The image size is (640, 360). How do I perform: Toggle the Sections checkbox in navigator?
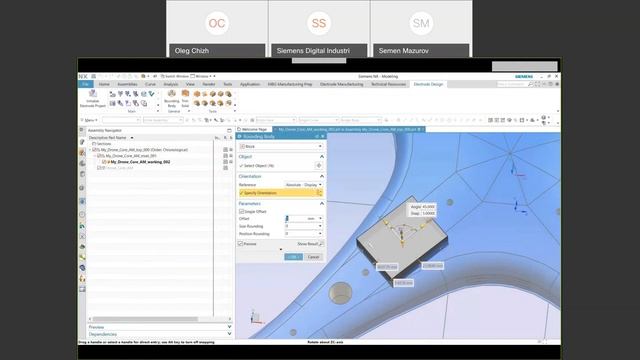[x=94, y=144]
